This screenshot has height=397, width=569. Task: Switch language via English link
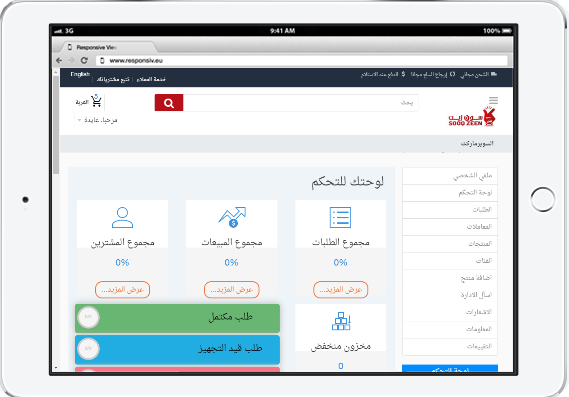click(x=80, y=74)
